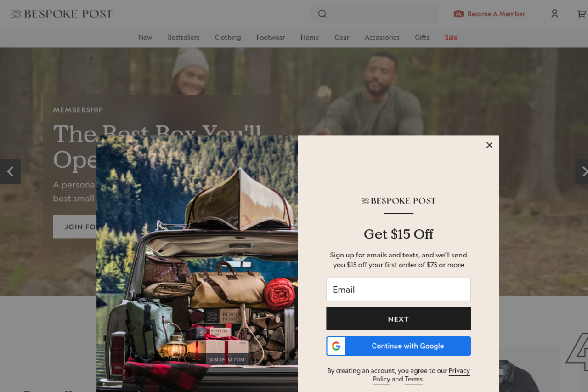Click the header search field

(374, 14)
